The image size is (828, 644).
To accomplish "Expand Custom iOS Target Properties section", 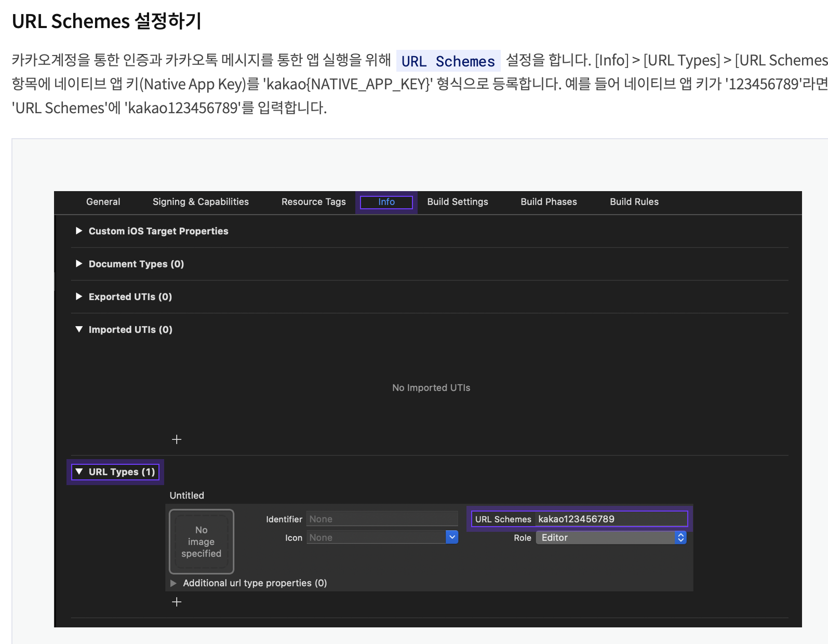I will (x=79, y=231).
